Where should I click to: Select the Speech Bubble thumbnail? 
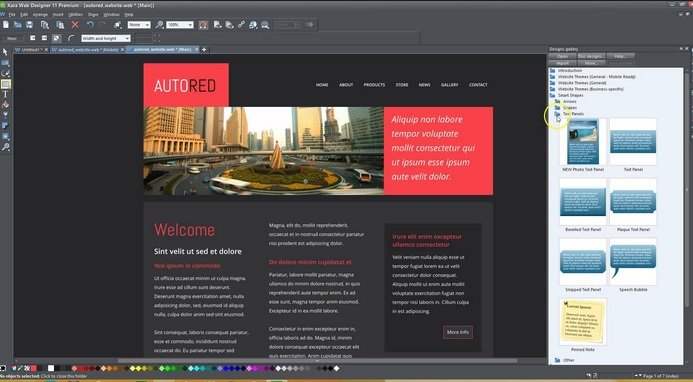[633, 262]
